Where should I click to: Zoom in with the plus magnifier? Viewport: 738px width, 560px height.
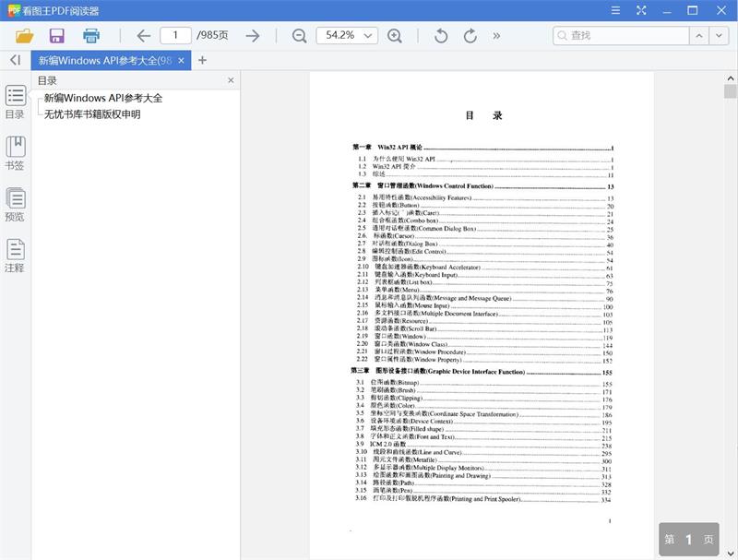[395, 36]
